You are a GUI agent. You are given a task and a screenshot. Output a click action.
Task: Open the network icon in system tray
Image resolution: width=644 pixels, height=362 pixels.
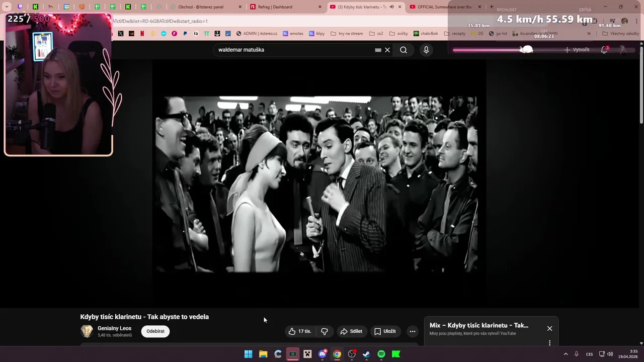pos(602,354)
